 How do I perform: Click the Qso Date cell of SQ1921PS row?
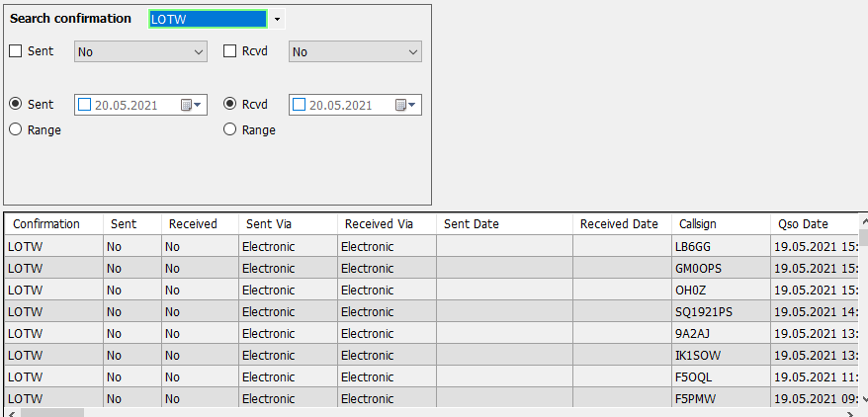click(x=815, y=312)
